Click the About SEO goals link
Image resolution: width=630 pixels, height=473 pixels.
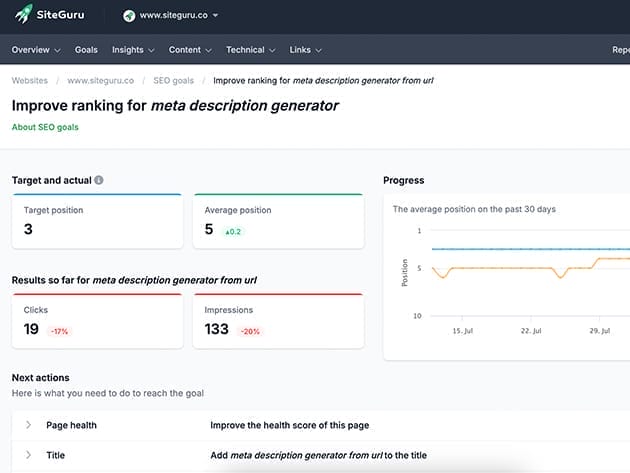tap(45, 127)
